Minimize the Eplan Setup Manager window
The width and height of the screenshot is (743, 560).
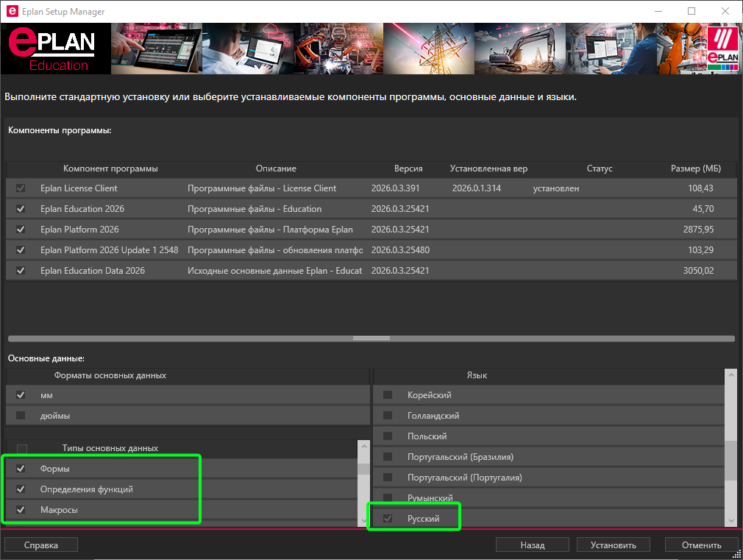click(658, 11)
